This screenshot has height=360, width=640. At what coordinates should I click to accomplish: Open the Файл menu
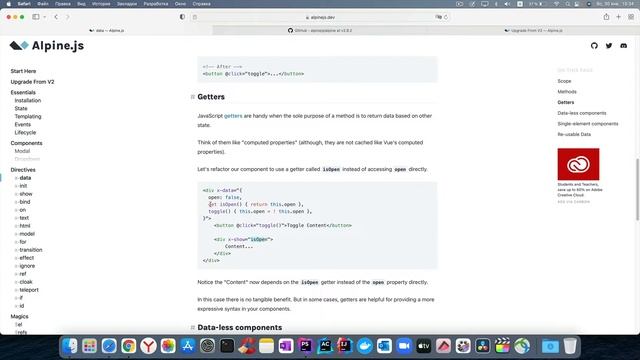pos(43,4)
